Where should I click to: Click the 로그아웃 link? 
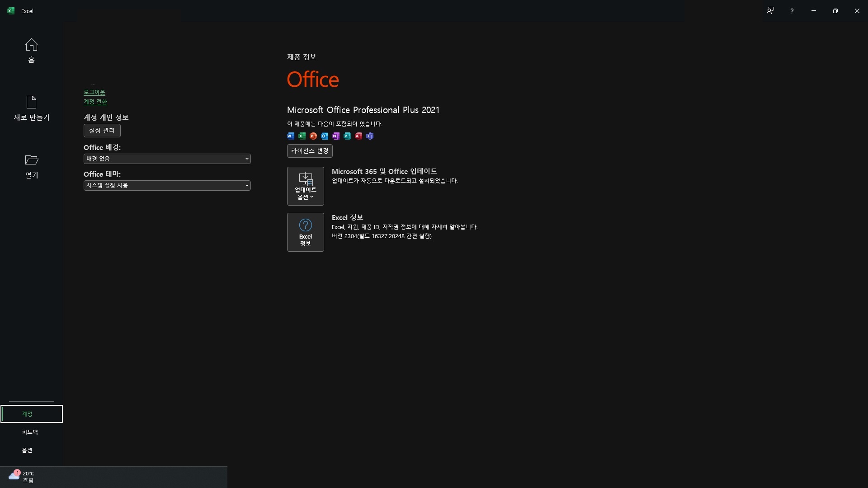tap(94, 92)
